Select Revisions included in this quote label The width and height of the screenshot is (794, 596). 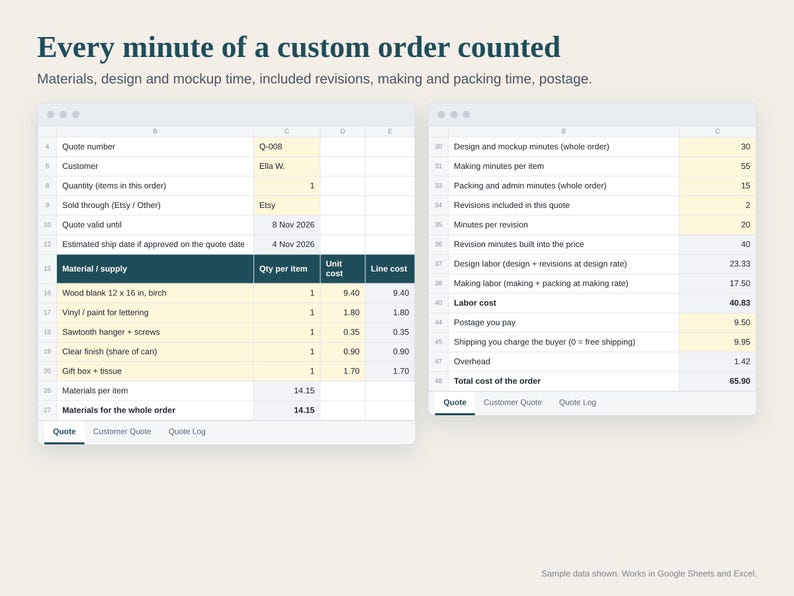[x=564, y=205]
